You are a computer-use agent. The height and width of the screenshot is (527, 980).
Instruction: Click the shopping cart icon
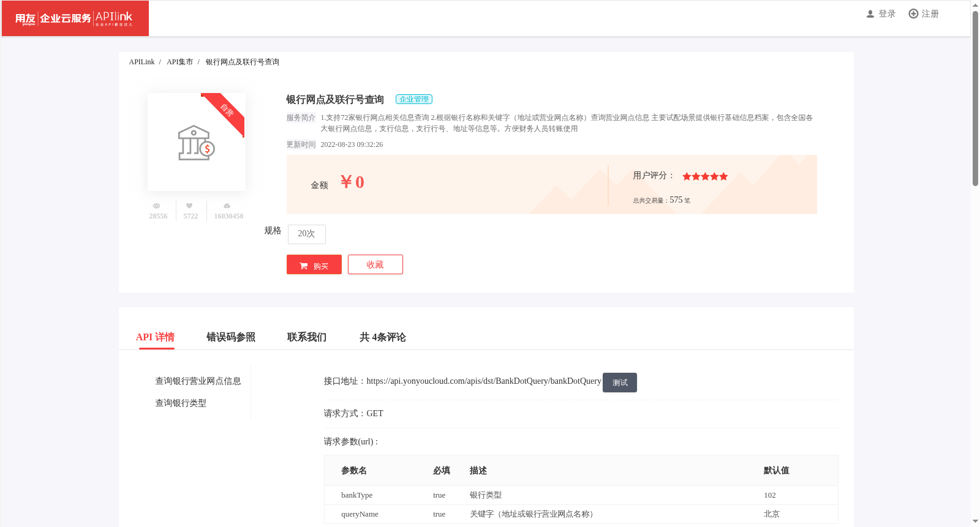pyautogui.click(x=304, y=266)
